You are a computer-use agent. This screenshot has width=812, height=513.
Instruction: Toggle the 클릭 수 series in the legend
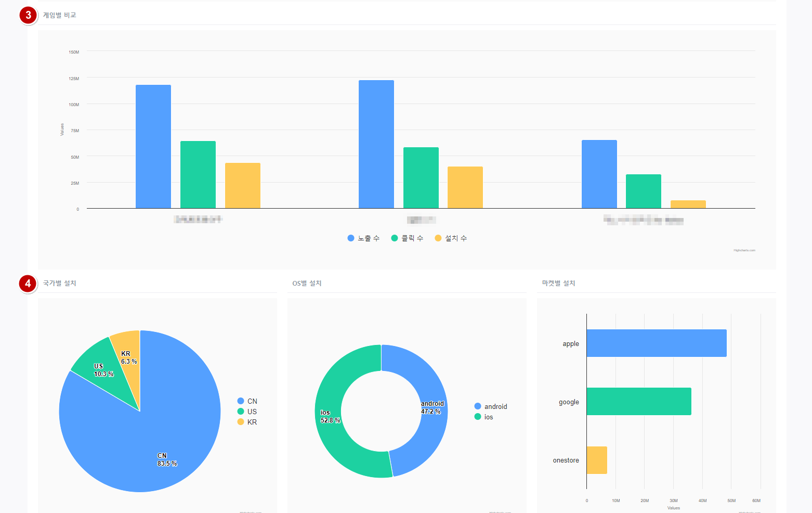(x=408, y=238)
